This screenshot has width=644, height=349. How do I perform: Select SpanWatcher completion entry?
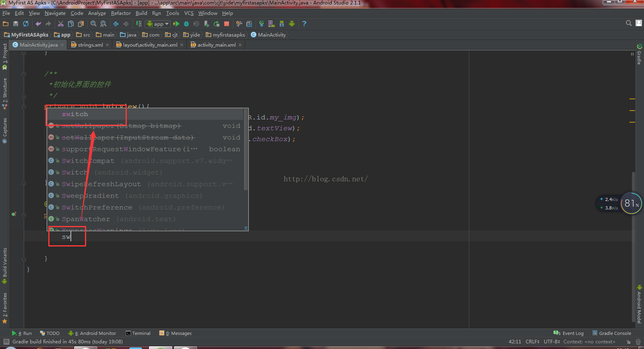pyautogui.click(x=145, y=219)
